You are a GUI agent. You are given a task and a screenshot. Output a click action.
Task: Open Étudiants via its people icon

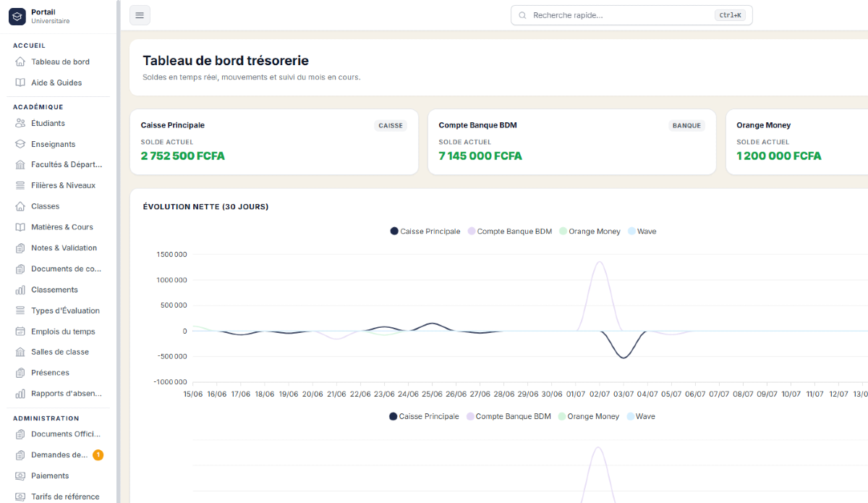(x=20, y=123)
